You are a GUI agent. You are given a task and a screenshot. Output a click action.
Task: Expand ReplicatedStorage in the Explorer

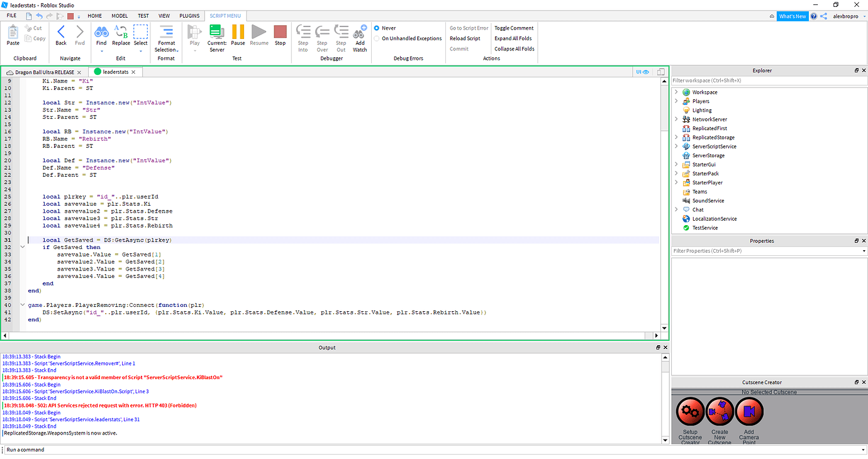coord(676,137)
